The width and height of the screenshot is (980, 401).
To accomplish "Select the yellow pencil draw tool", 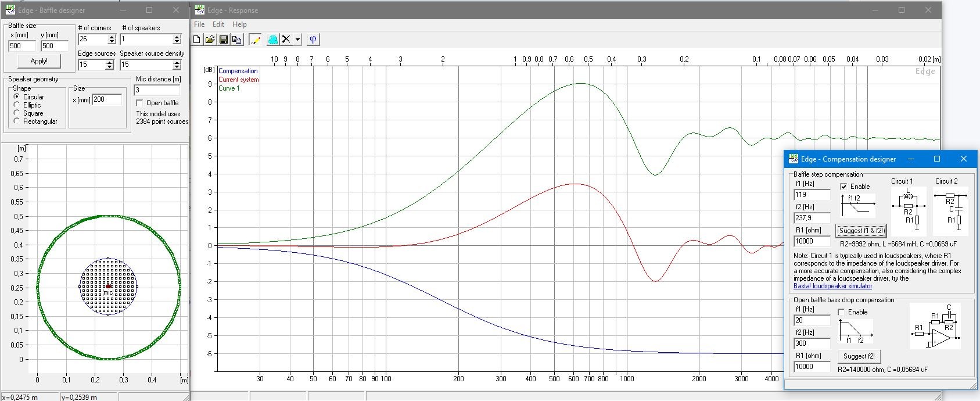I will point(254,40).
